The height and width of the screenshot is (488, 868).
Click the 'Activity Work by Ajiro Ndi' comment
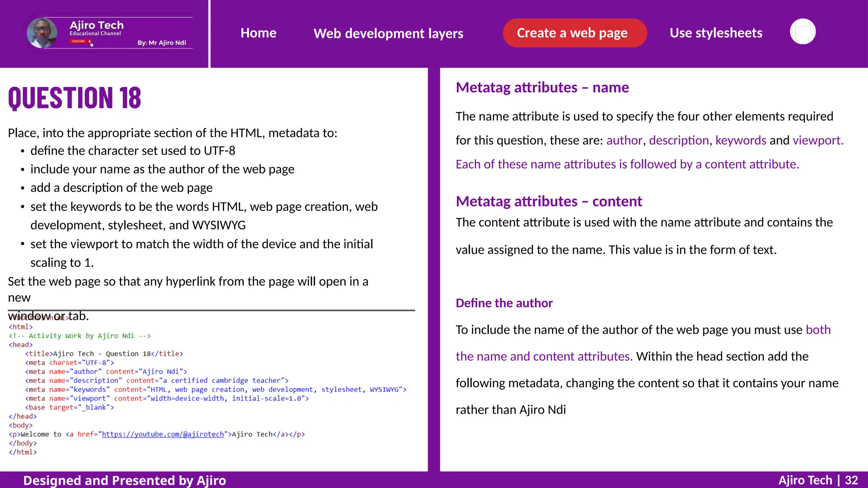click(x=80, y=335)
